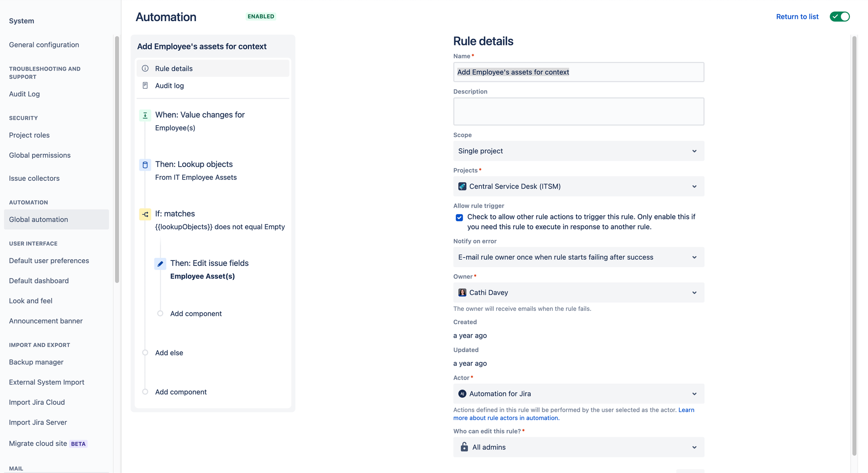The height and width of the screenshot is (473, 868).
Task: Open the Scope dropdown showing Single project
Action: click(578, 151)
